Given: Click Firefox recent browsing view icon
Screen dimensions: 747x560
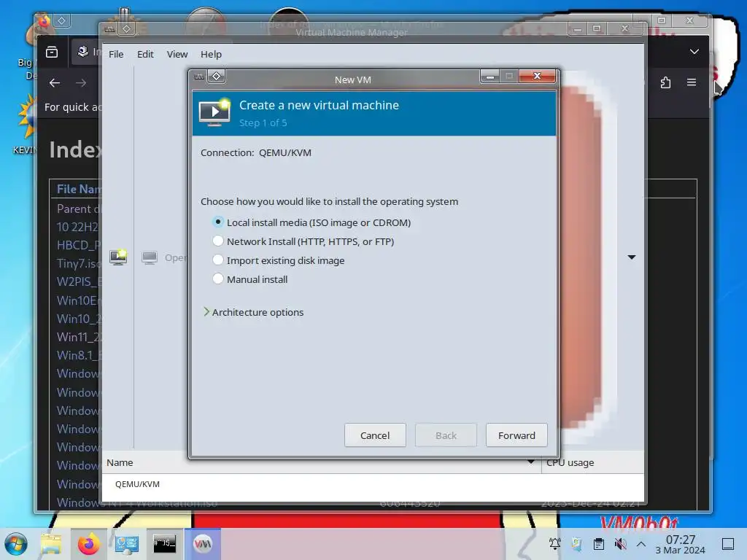Looking at the screenshot, I should [52, 52].
